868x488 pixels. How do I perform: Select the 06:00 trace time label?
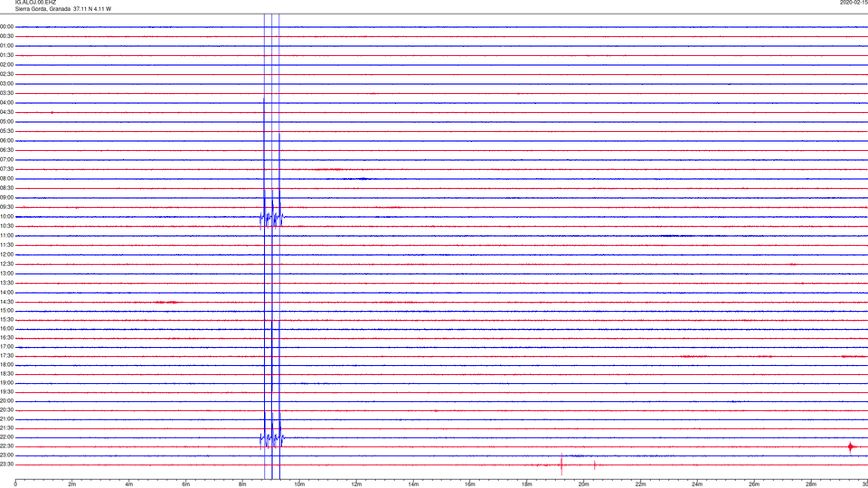6,141
